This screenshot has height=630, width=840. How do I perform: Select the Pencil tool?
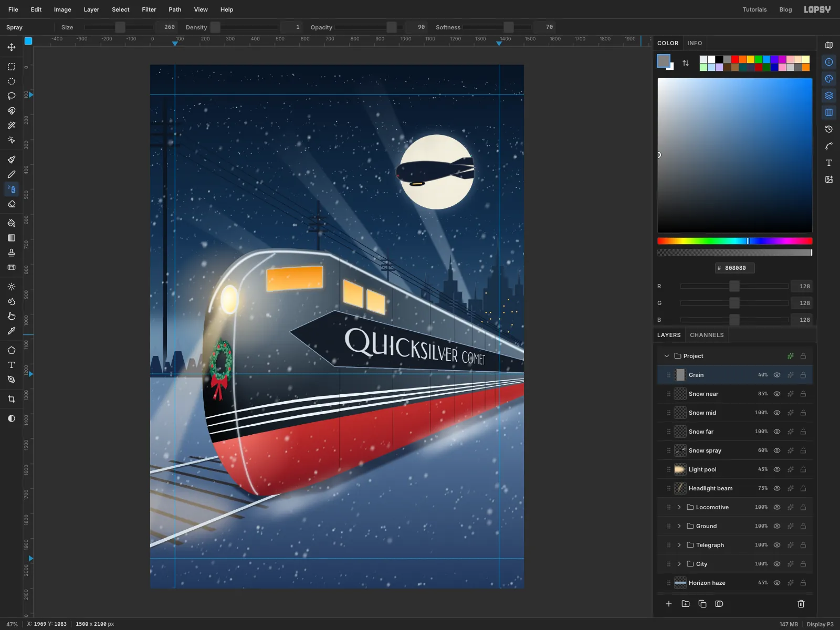[12, 174]
